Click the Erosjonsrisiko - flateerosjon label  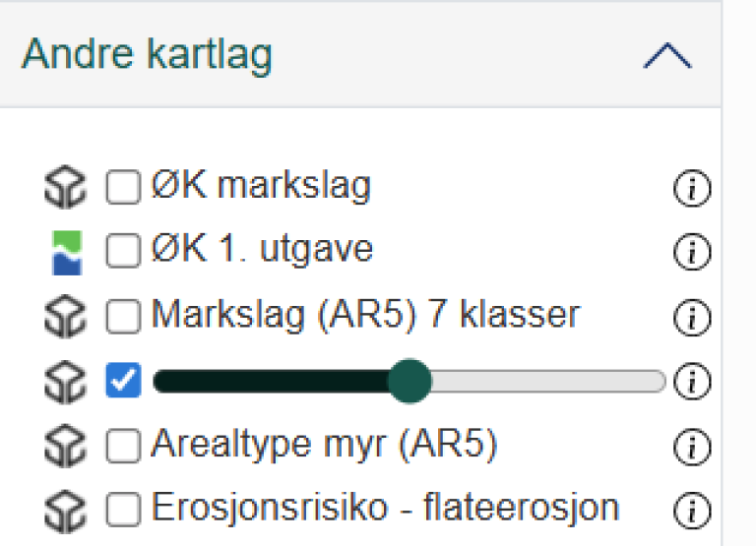385,509
